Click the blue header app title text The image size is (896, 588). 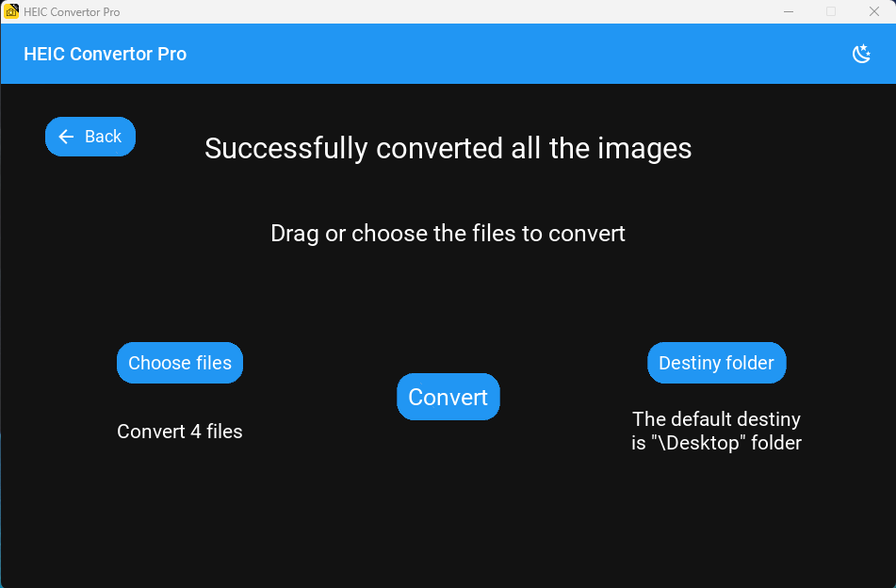tap(106, 54)
